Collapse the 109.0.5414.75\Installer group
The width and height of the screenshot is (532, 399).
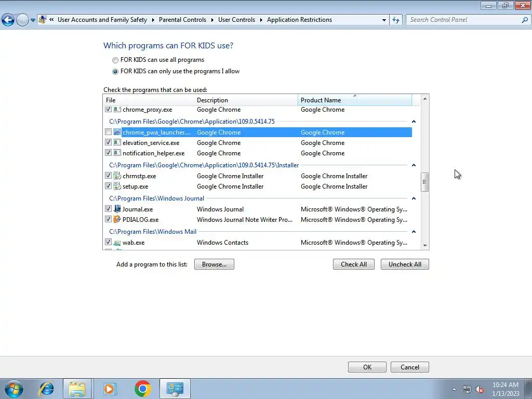414,165
